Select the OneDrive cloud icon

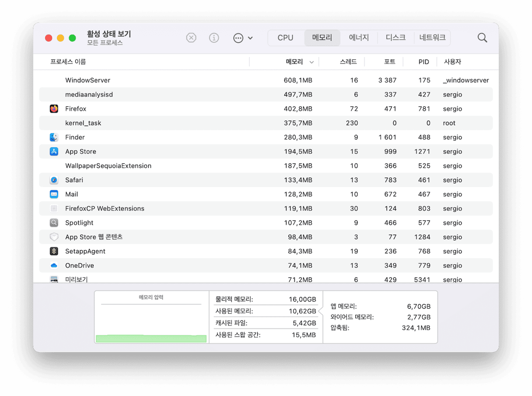click(x=54, y=265)
